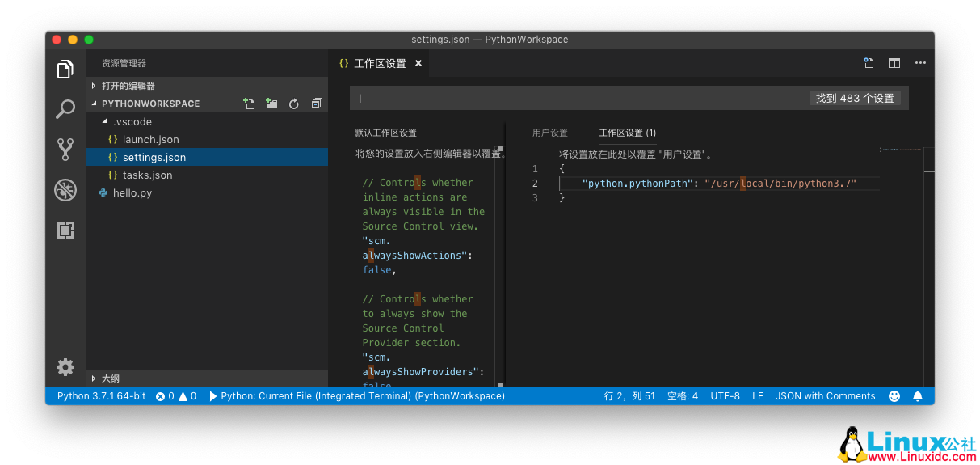Click the 找到 483 个设置 badge
Screen dimensions: 980x465
855,98
